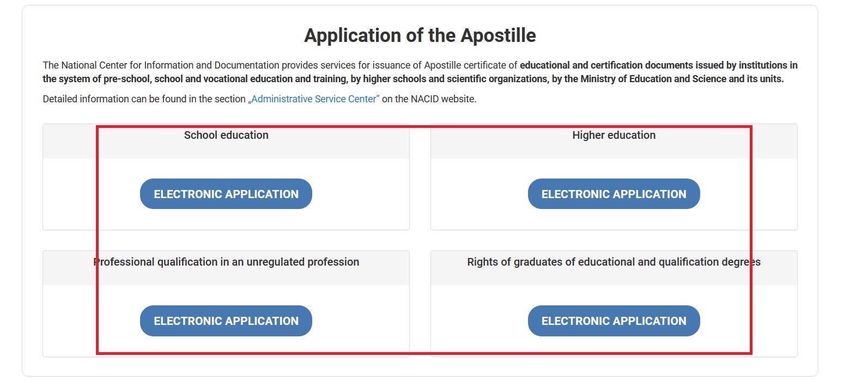Open the Administrative Service Center link
The height and width of the screenshot is (381, 868).
(314, 99)
